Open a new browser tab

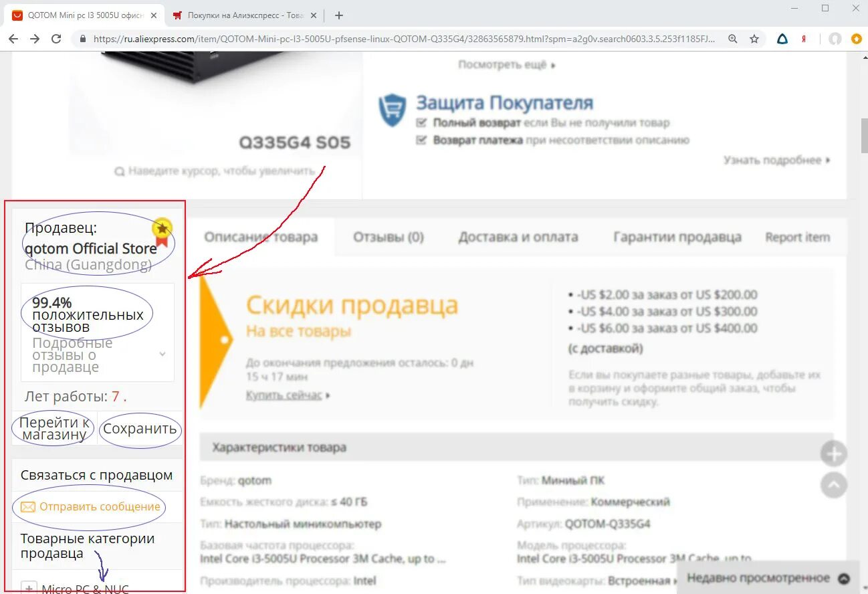point(339,15)
